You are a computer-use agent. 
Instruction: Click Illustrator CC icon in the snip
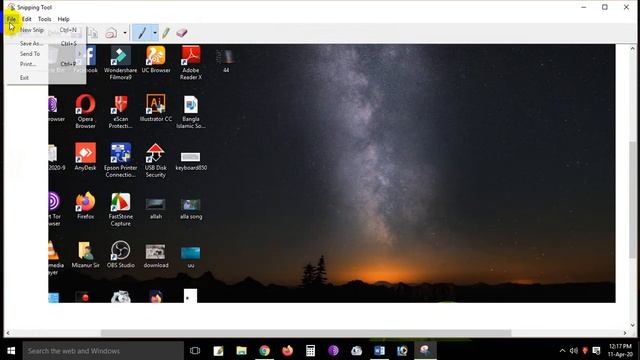(156, 108)
